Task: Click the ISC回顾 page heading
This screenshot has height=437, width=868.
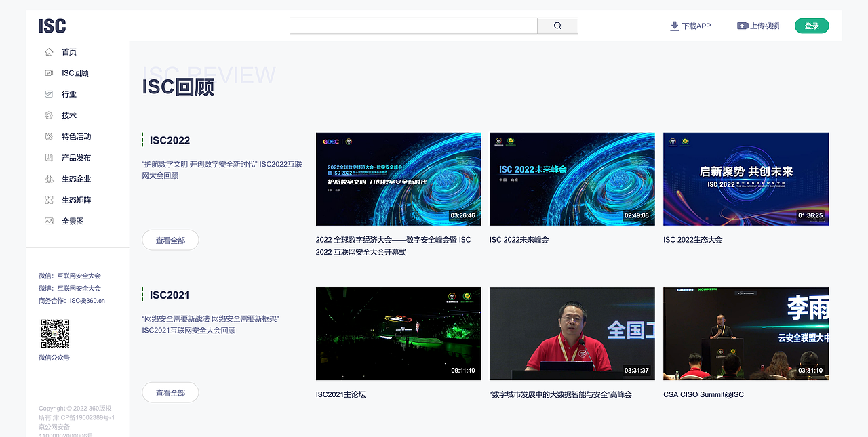Action: pyautogui.click(x=178, y=87)
